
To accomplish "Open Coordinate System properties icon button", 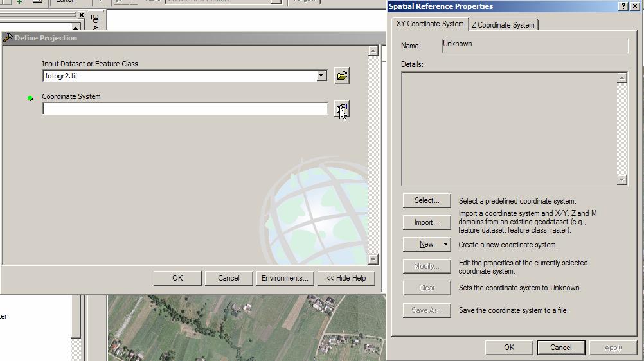I will [x=342, y=109].
